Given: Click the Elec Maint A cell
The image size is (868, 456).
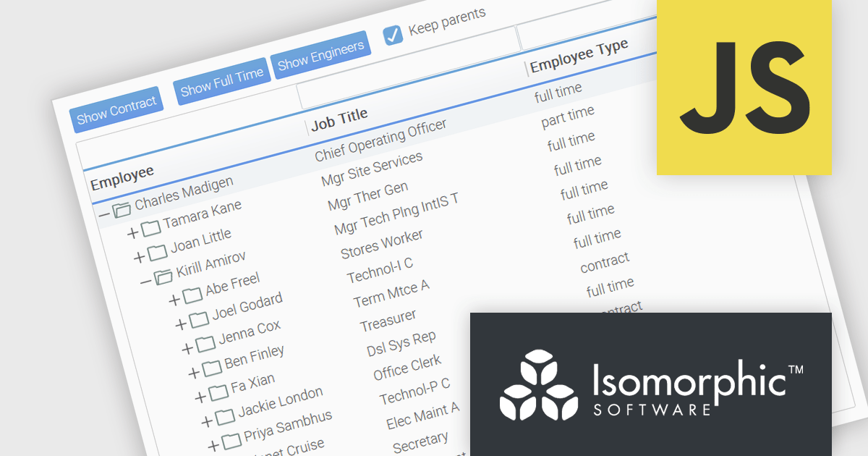Looking at the screenshot, I should (423, 417).
